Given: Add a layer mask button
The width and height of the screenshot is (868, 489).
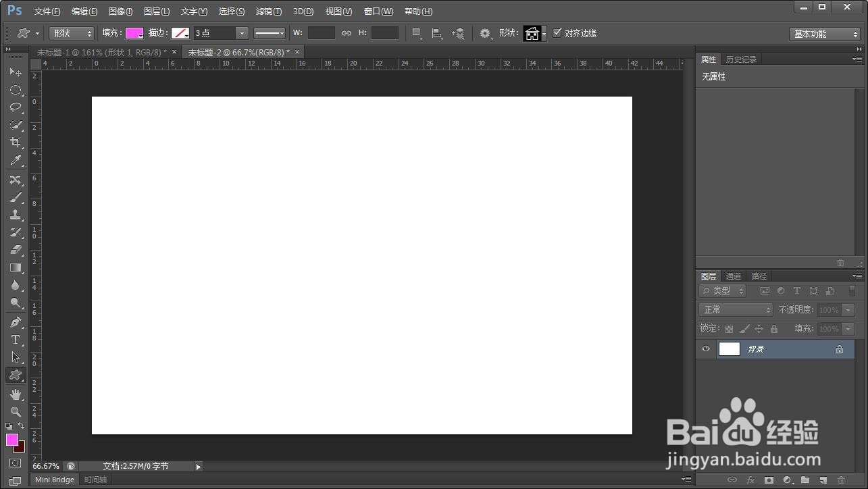Looking at the screenshot, I should [769, 480].
